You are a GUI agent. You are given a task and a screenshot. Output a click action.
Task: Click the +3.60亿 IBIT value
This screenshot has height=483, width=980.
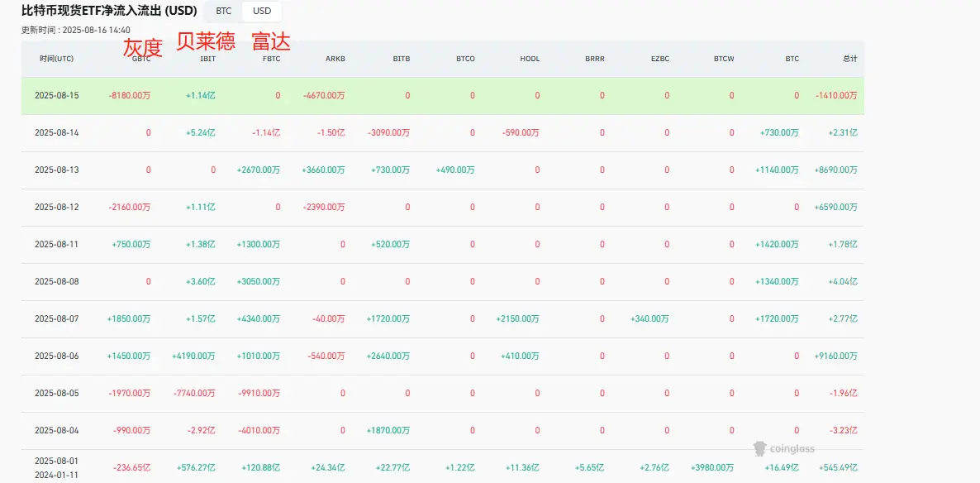[201, 281]
